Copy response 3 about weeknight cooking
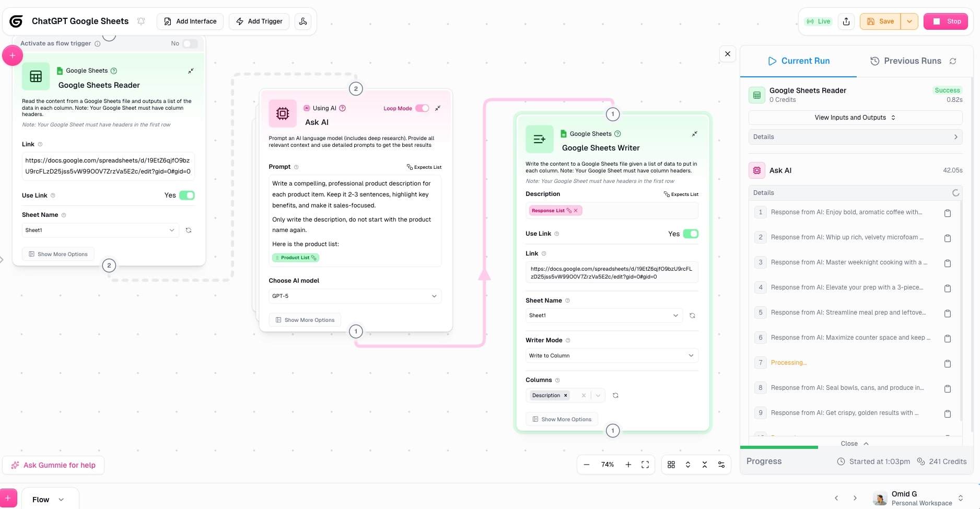Screen dimensions: 980x509 (x=948, y=263)
